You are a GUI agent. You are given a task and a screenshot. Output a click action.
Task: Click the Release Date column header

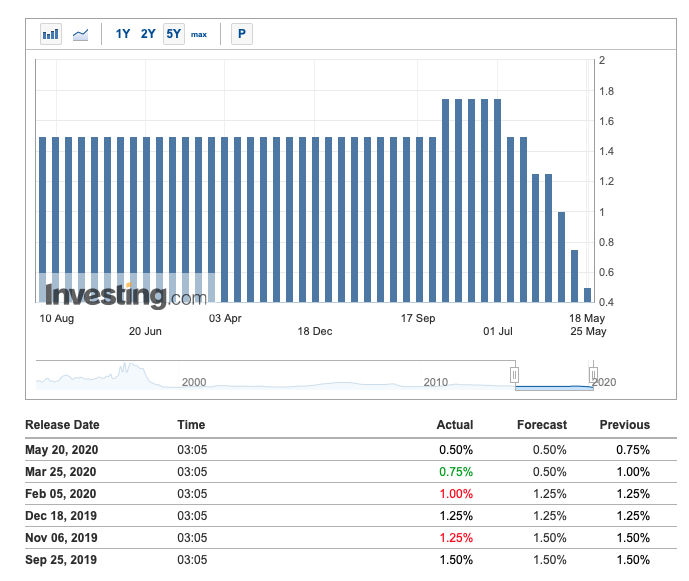(62, 425)
